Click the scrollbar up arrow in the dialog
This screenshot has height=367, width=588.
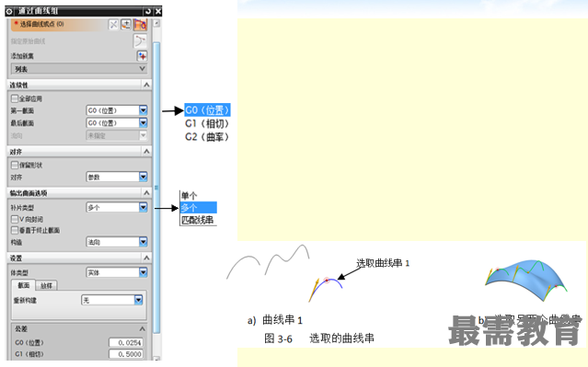[x=156, y=23]
